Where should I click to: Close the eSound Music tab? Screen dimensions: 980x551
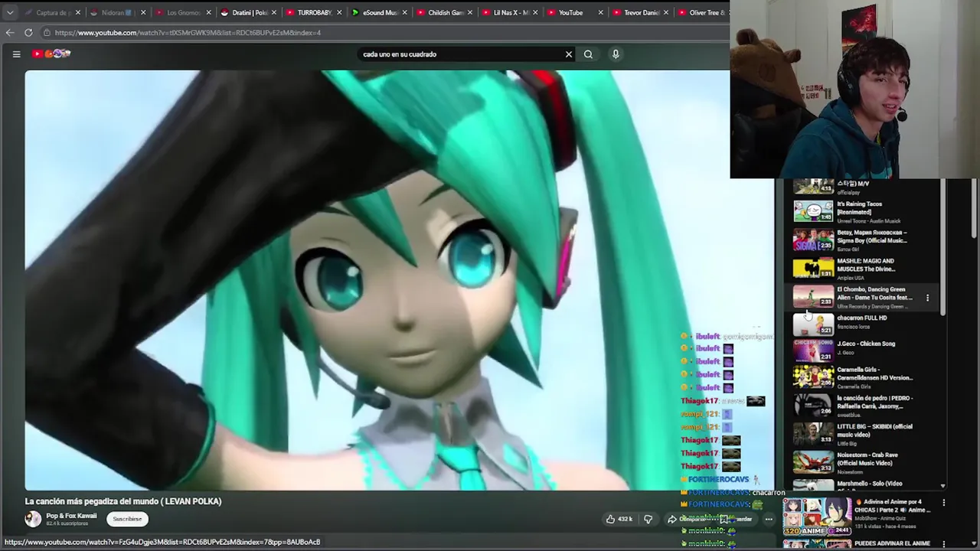pos(404,12)
